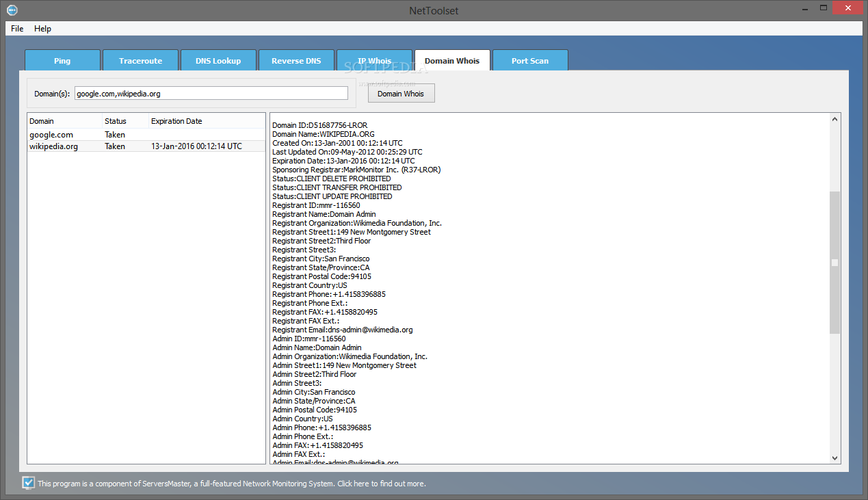
Task: Click Admin Street1:149 New Montgomery Street
Action: (x=344, y=365)
